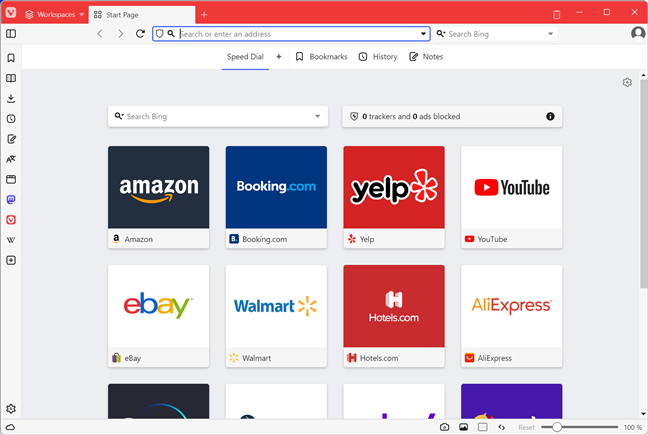The height and width of the screenshot is (435, 648).
Task: Open the Notes panel icon in sidebar
Action: [x=11, y=139]
